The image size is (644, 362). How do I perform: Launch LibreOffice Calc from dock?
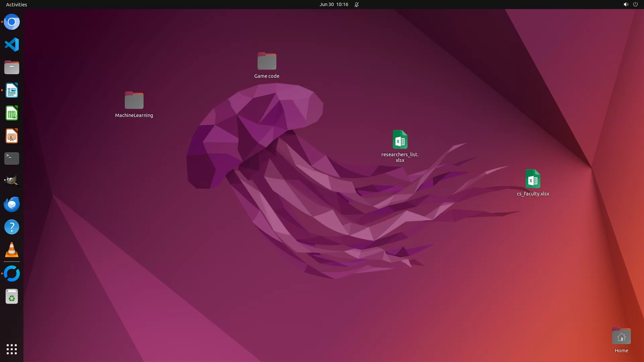(12, 113)
